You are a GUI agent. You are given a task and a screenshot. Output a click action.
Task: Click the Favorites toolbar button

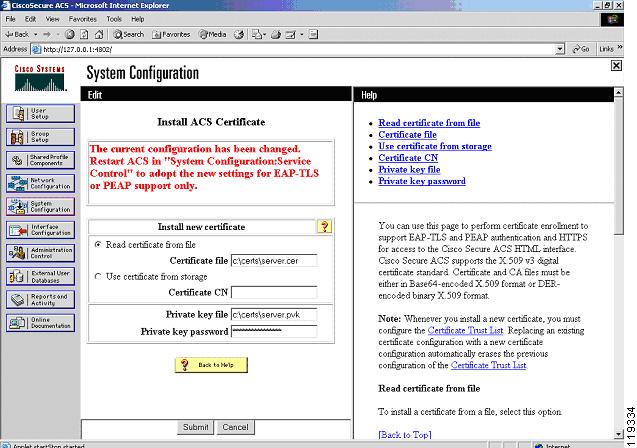tap(171, 35)
